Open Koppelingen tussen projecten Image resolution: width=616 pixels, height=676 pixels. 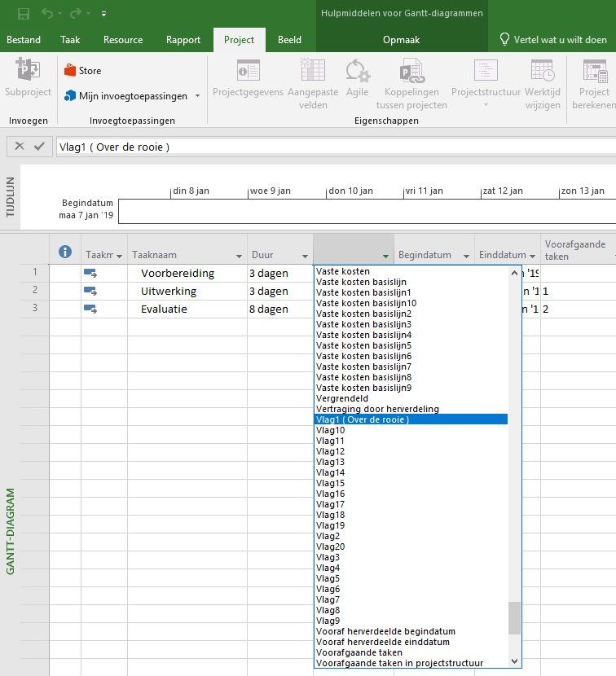click(x=411, y=84)
